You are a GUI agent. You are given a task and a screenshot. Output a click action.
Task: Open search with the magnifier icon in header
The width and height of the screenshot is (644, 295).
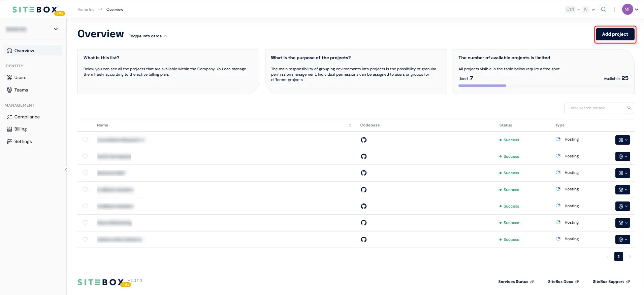[x=603, y=9]
